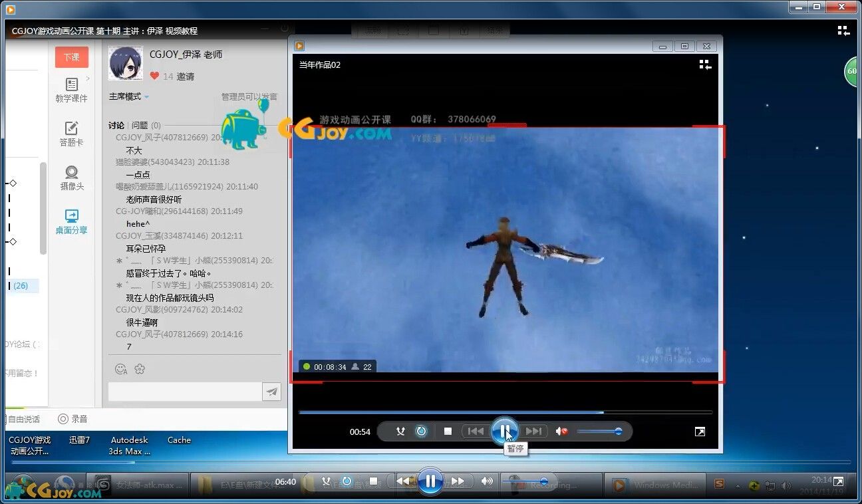Click the video area showing flying character

click(x=505, y=250)
